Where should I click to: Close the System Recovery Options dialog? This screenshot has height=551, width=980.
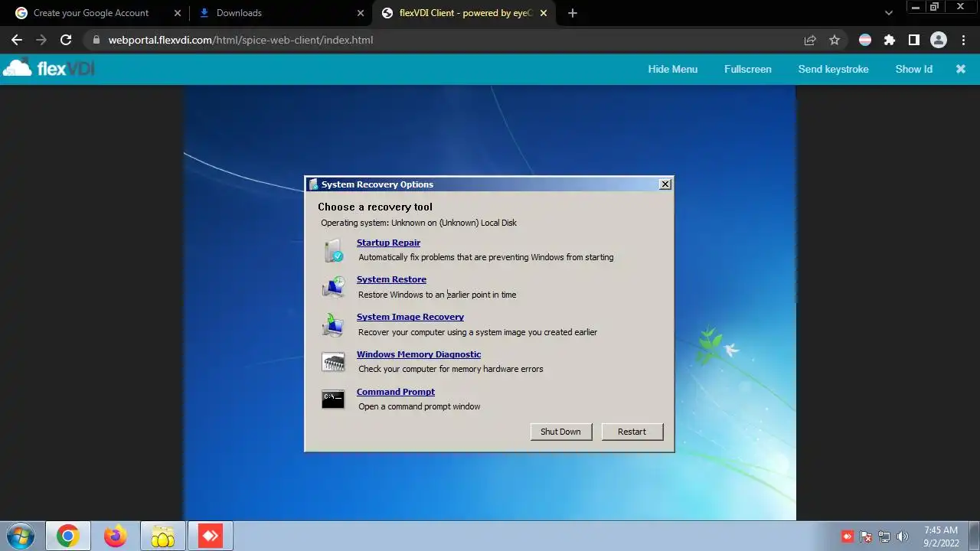coord(665,184)
